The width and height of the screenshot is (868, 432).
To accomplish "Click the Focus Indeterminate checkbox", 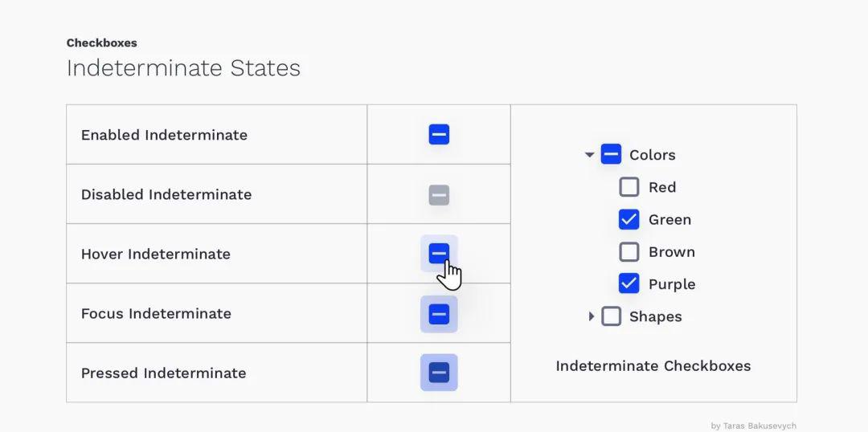I will (x=439, y=314).
